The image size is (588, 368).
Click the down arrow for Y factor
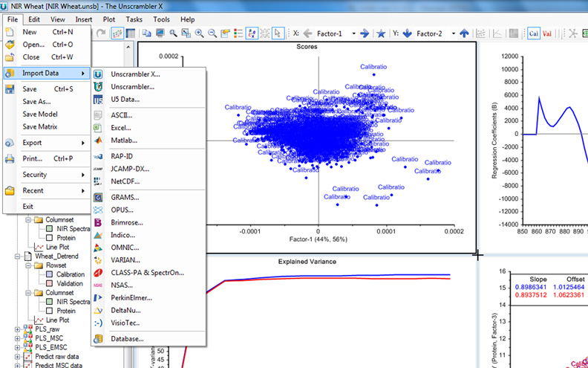(x=408, y=33)
